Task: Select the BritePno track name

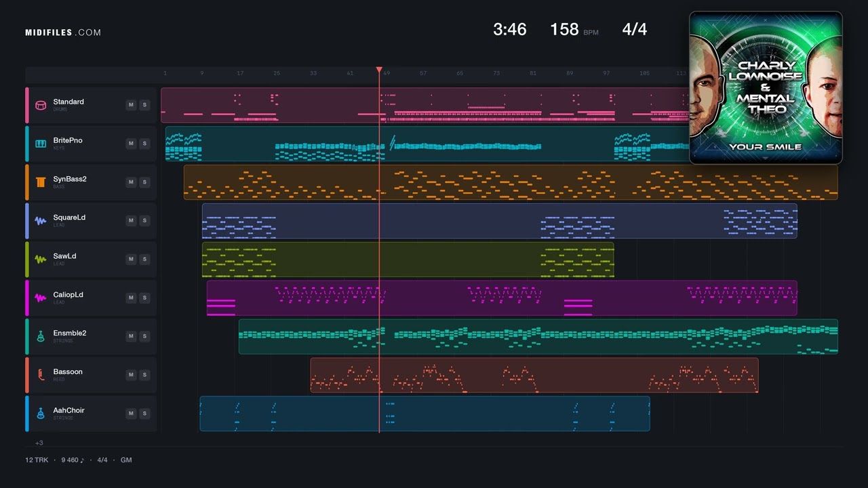Action: tap(68, 140)
